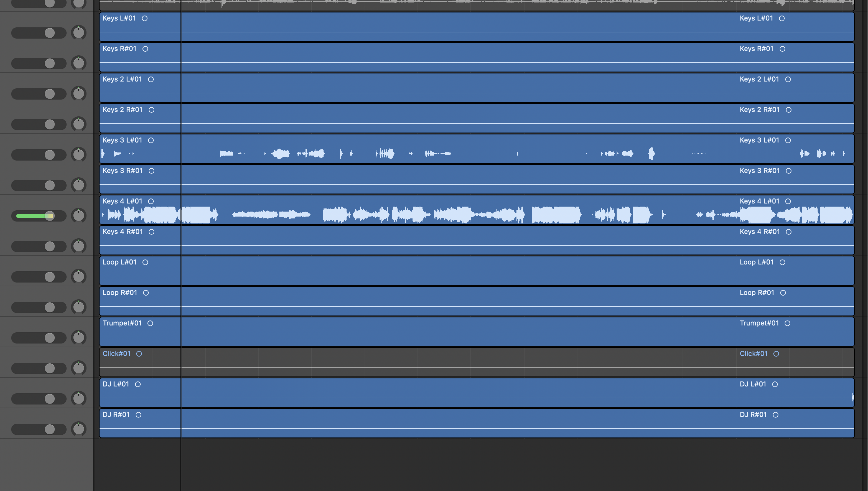Click the pan knob on the Keys 3 R#01 track
The image size is (868, 491).
78,185
